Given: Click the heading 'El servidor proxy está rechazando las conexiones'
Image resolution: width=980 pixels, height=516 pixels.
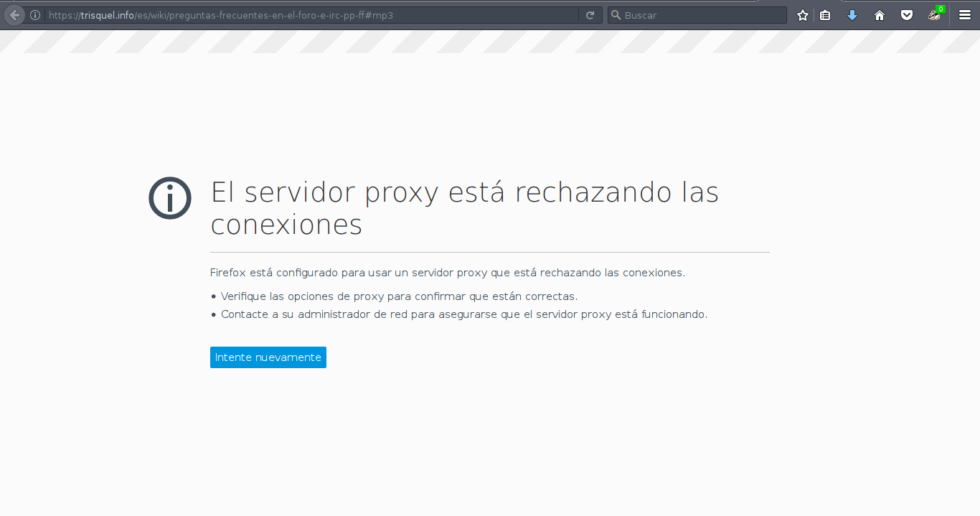Looking at the screenshot, I should (464, 208).
